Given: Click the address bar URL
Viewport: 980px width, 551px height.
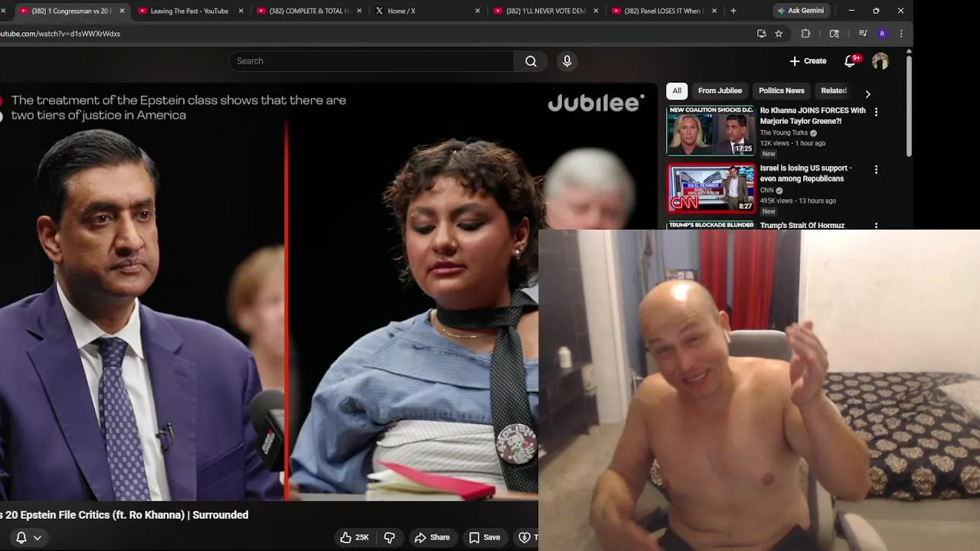Looking at the screenshot, I should [x=60, y=34].
